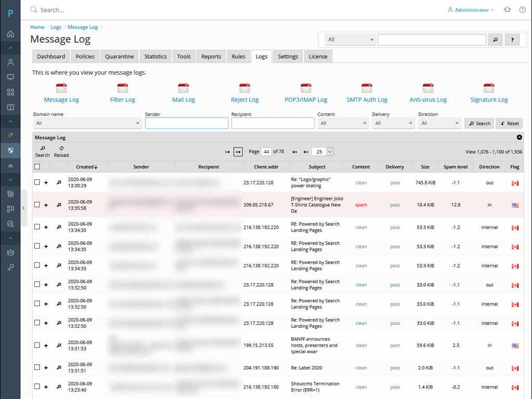Switch to the Settings tab
Screen dimensions: 532x399
[x=288, y=56]
